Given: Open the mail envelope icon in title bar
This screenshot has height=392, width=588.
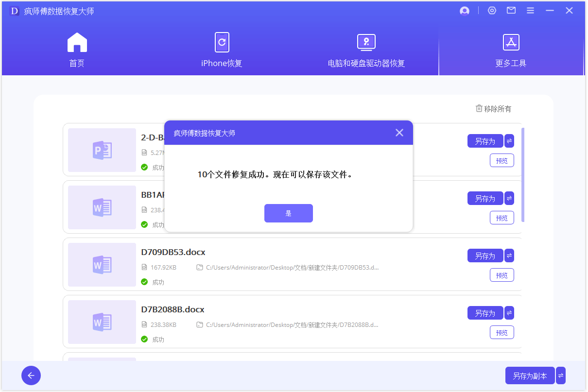Looking at the screenshot, I should (x=511, y=11).
